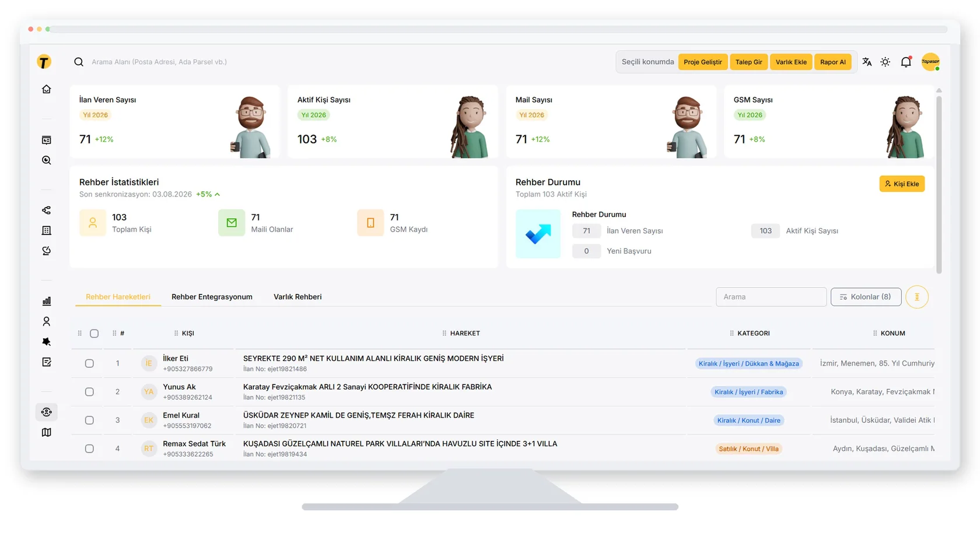Screen dimensions: 980x533
Task: Open the language translate icon
Action: point(867,62)
